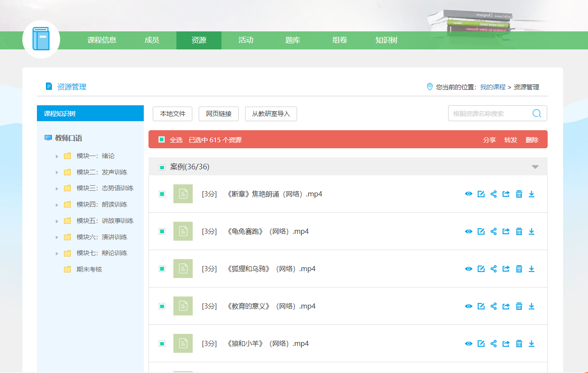Share 《龟兔赛跑》 via its row share icon
The image size is (588, 373).
pos(494,231)
